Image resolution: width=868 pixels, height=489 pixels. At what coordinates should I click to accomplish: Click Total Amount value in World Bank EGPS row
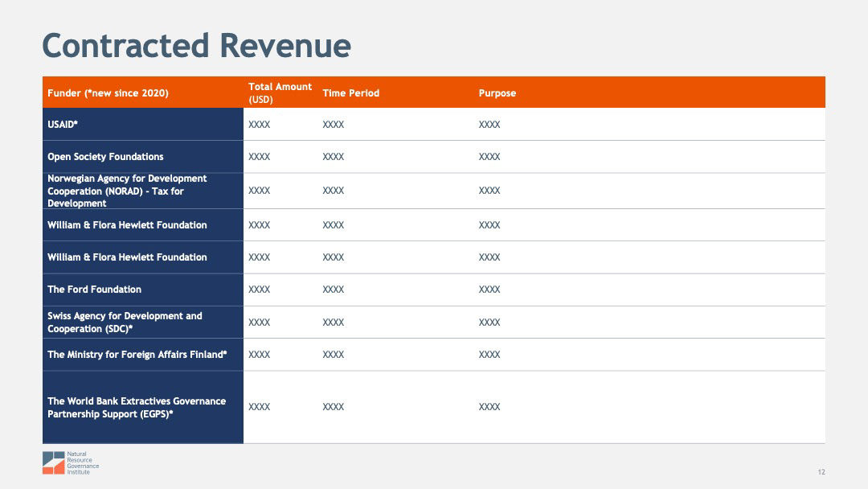coord(259,407)
